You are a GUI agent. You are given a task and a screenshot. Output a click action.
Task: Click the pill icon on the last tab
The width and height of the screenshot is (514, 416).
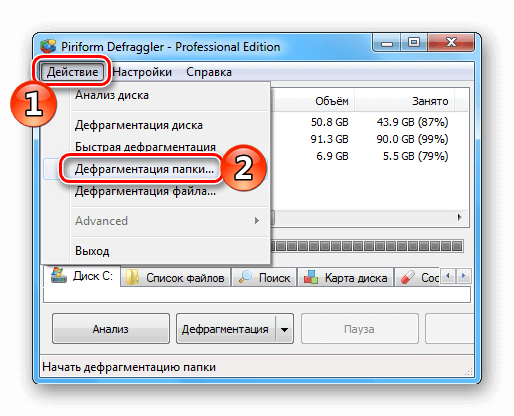pyautogui.click(x=407, y=277)
